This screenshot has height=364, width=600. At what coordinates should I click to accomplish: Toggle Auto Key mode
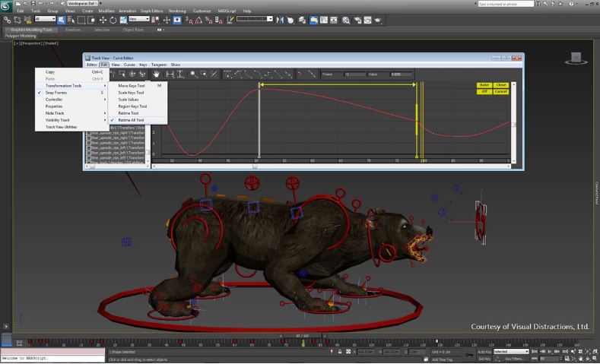point(484,352)
